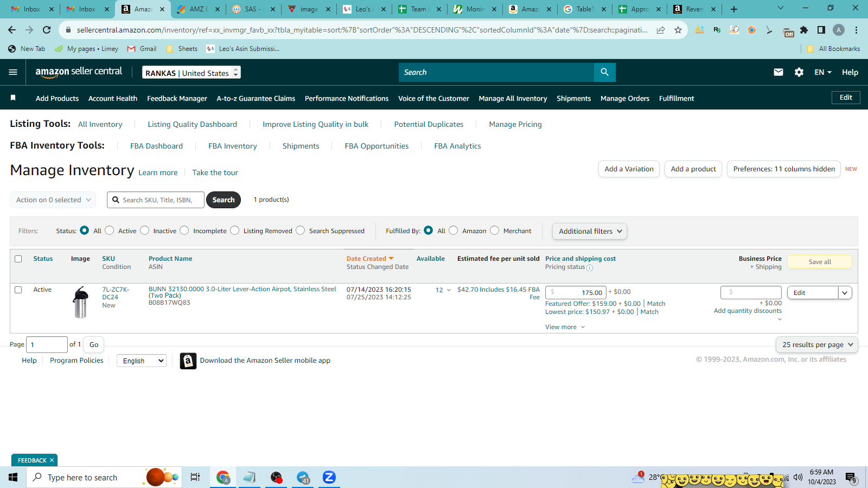Click the Save all button

[x=820, y=262]
